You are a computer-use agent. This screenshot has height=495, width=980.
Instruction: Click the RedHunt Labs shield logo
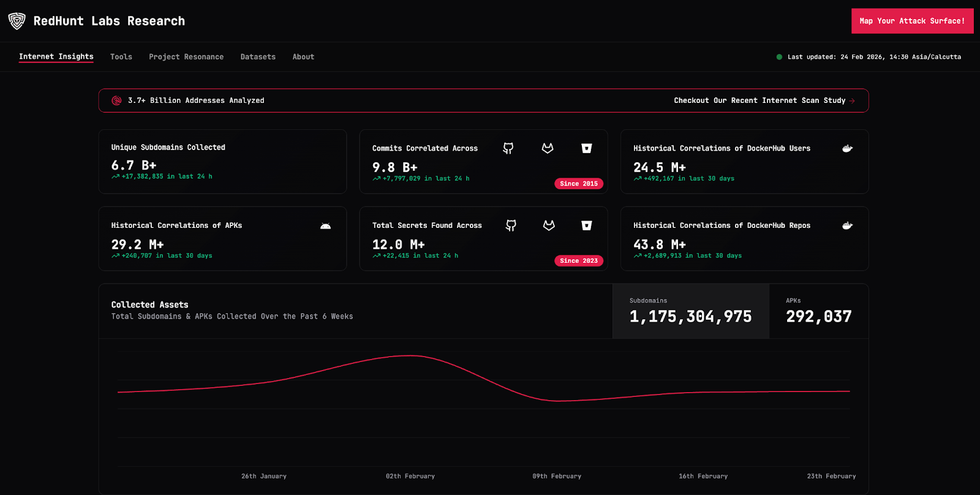pos(17,21)
